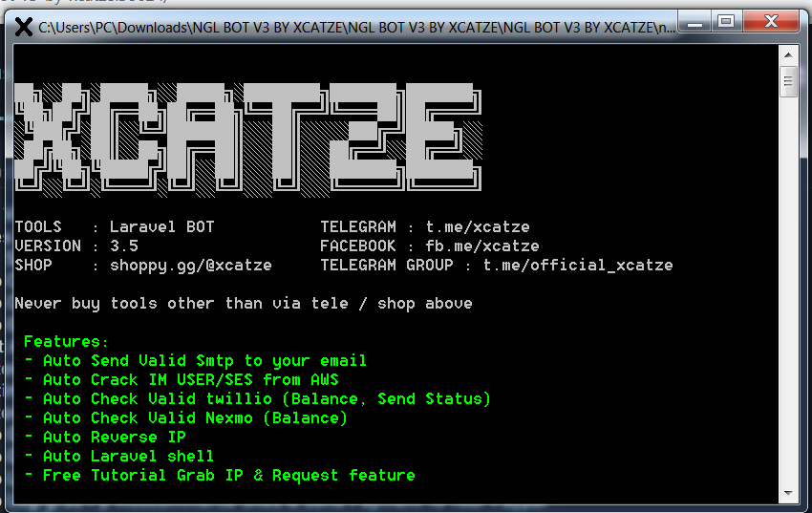This screenshot has width=812, height=513.
Task: Click the t.me/xcatze Telegram address
Action: 477,227
